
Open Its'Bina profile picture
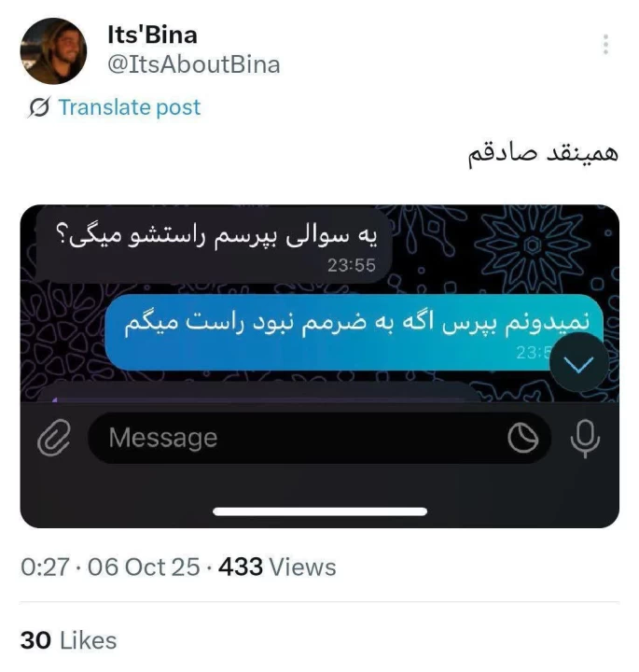tap(53, 51)
